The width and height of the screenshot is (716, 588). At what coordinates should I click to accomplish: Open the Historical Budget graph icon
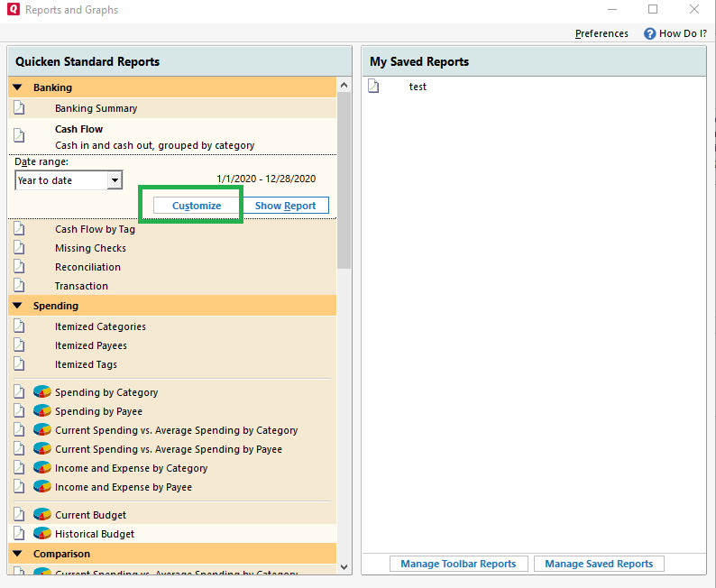[x=42, y=533]
